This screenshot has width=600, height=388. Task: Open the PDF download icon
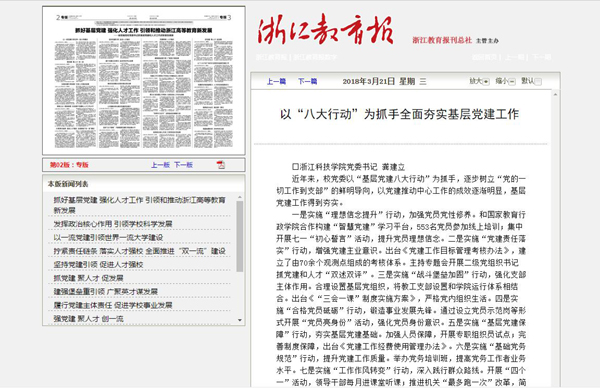[x=221, y=165]
